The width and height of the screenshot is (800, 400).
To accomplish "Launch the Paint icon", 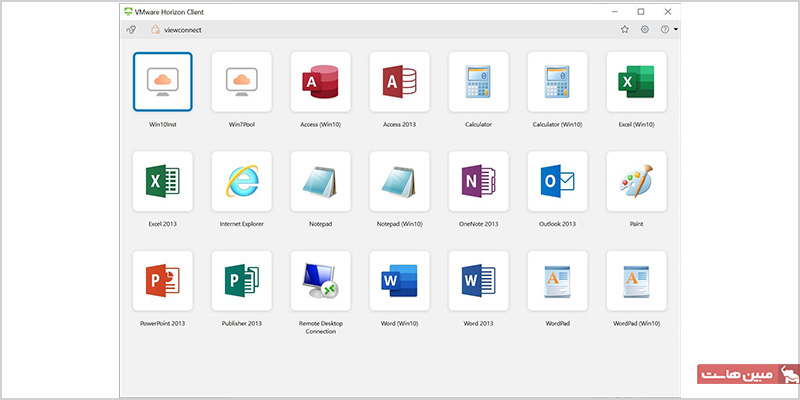I will tap(636, 181).
